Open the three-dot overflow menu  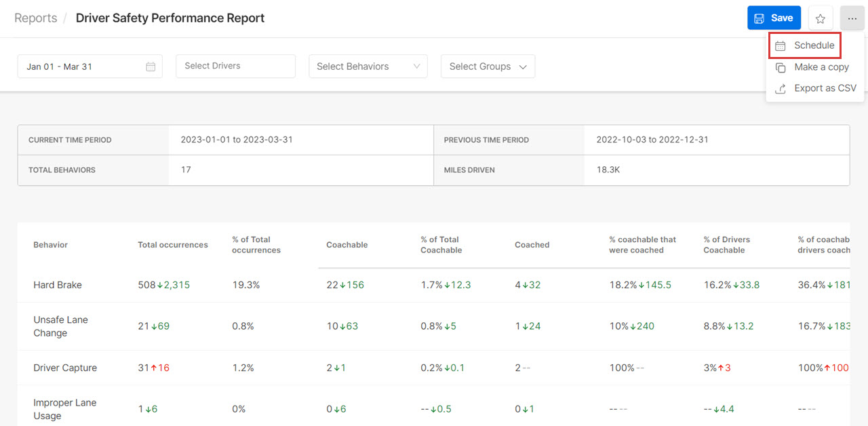pos(853,18)
